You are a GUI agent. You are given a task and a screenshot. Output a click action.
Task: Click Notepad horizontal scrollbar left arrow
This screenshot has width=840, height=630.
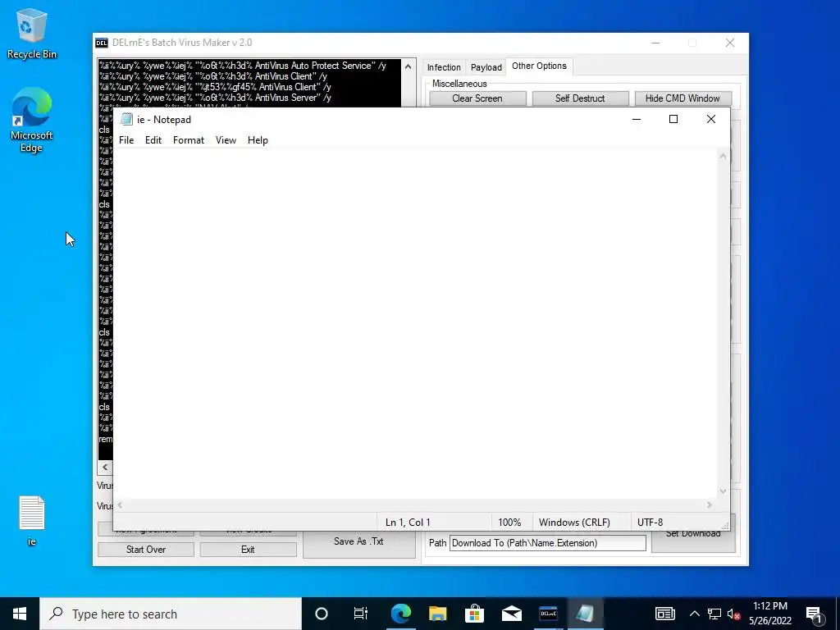(120, 504)
